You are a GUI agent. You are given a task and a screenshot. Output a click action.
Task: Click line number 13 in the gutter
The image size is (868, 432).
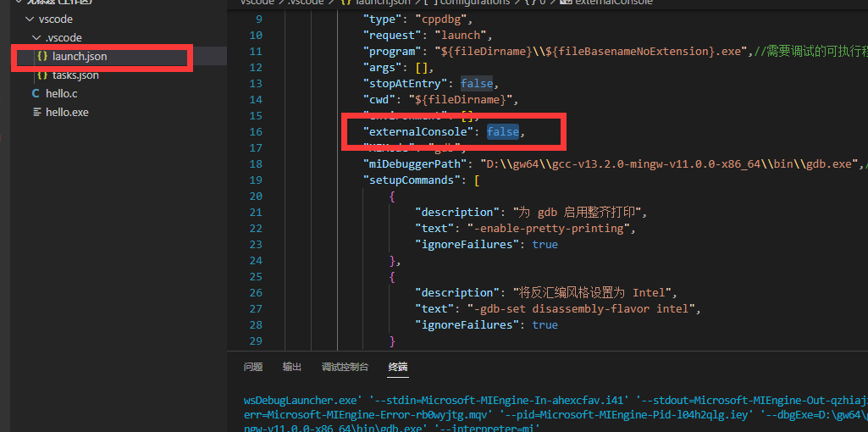pos(256,84)
